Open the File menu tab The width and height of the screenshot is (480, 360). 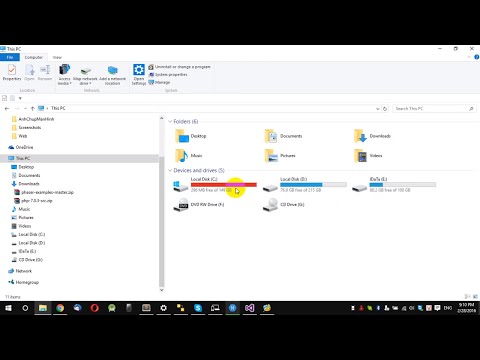(x=10, y=57)
